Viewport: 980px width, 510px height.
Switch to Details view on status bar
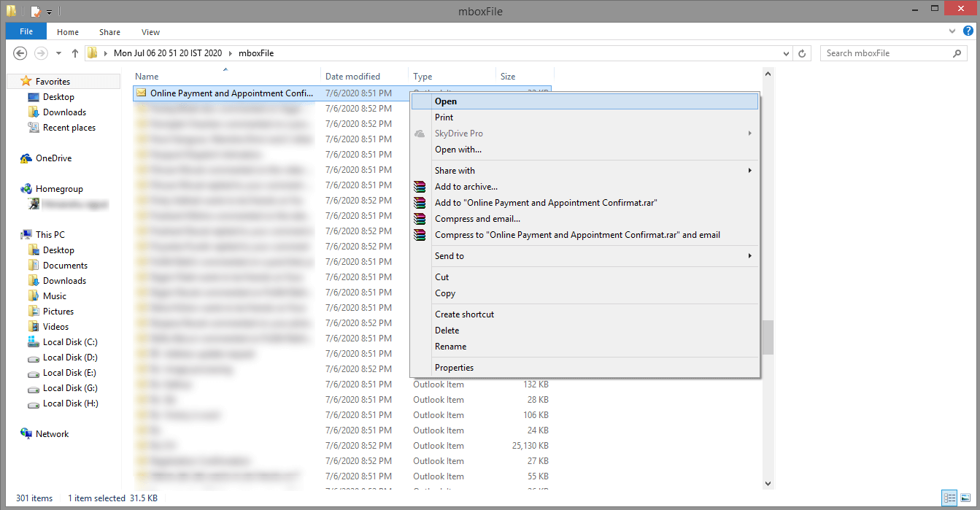pos(950,498)
